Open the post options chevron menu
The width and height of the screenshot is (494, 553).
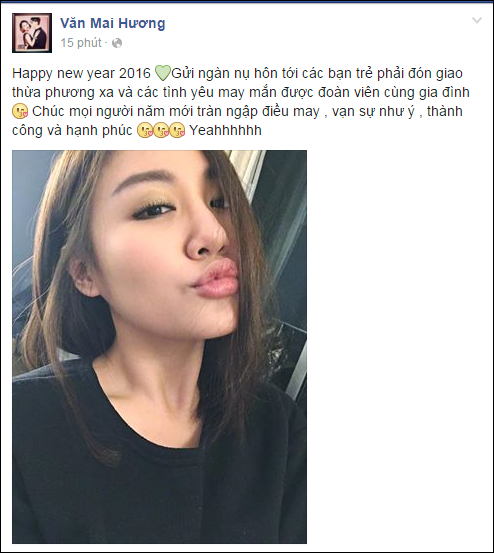[x=477, y=20]
